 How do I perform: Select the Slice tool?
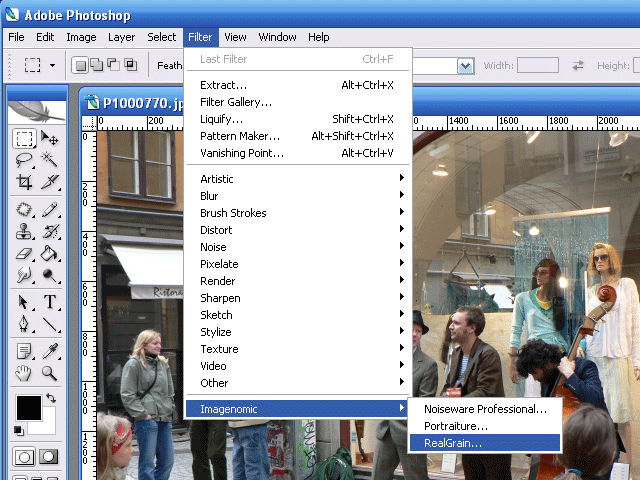(50, 182)
